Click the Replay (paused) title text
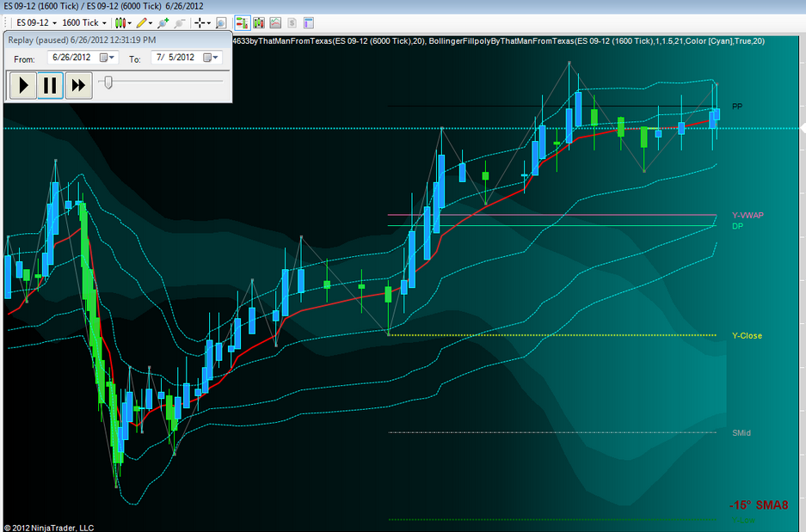This screenshot has width=806, height=532. 83,40
